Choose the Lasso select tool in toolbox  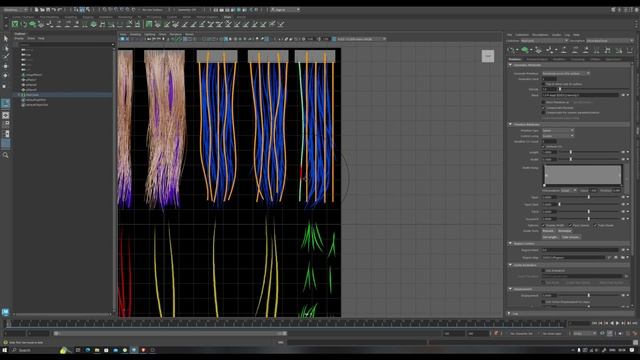coord(5,48)
